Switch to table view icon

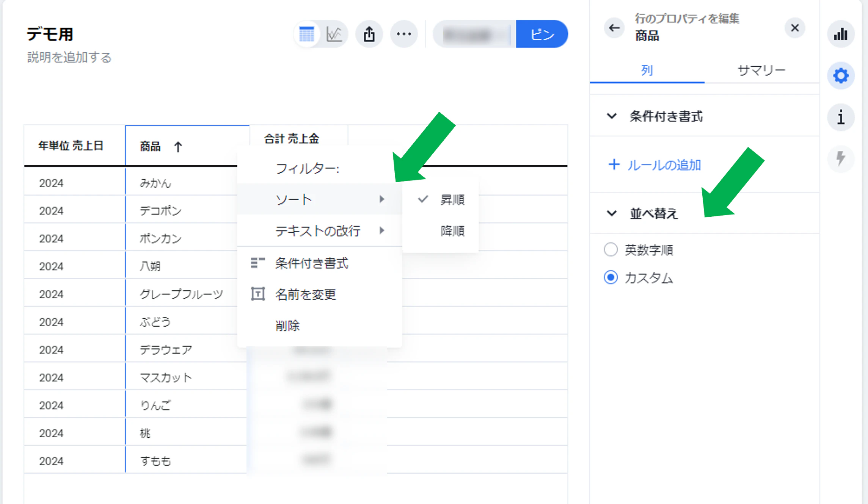[x=306, y=34]
